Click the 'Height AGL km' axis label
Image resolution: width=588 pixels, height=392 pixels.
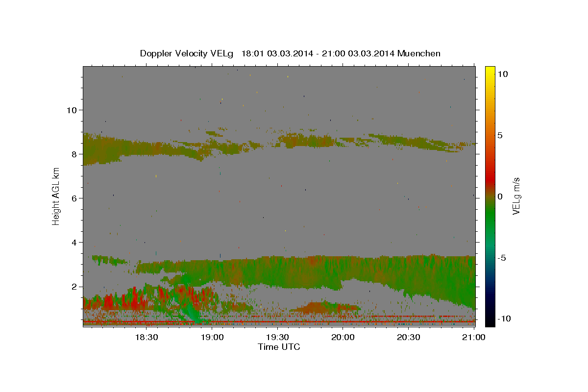coord(56,196)
